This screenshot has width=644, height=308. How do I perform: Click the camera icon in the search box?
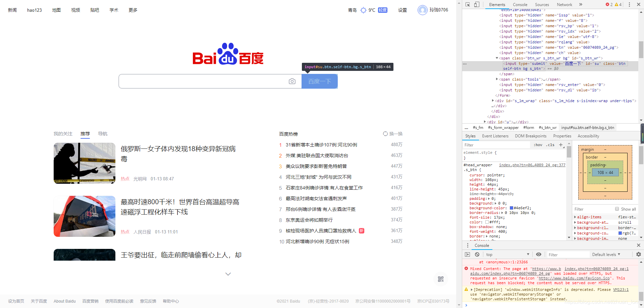[292, 81]
